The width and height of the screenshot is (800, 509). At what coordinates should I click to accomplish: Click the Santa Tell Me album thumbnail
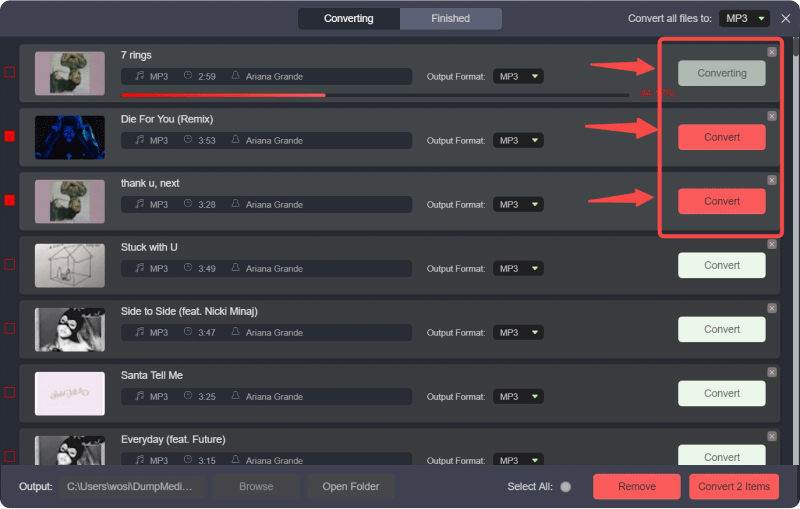coord(70,393)
